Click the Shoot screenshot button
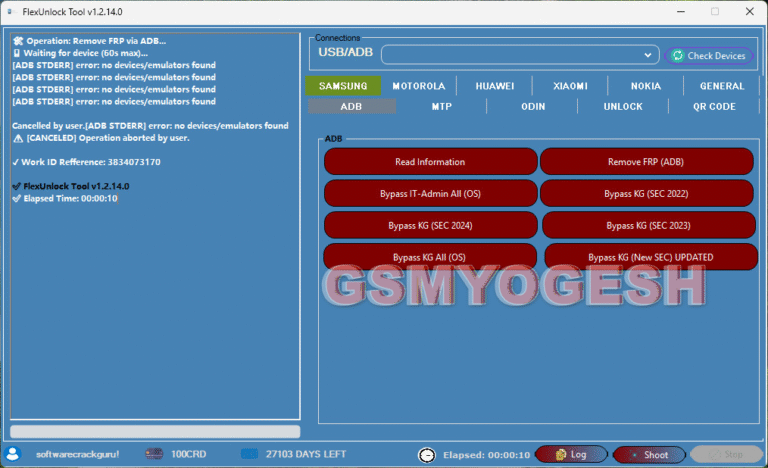The height and width of the screenshot is (468, 768). [x=649, y=455]
